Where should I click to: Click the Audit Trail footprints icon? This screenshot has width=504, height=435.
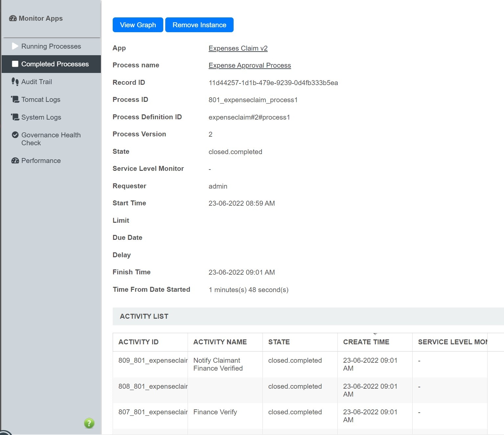tap(15, 82)
